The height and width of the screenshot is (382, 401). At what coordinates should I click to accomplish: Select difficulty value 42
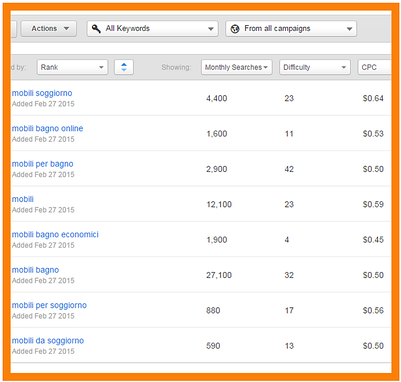pyautogui.click(x=289, y=169)
